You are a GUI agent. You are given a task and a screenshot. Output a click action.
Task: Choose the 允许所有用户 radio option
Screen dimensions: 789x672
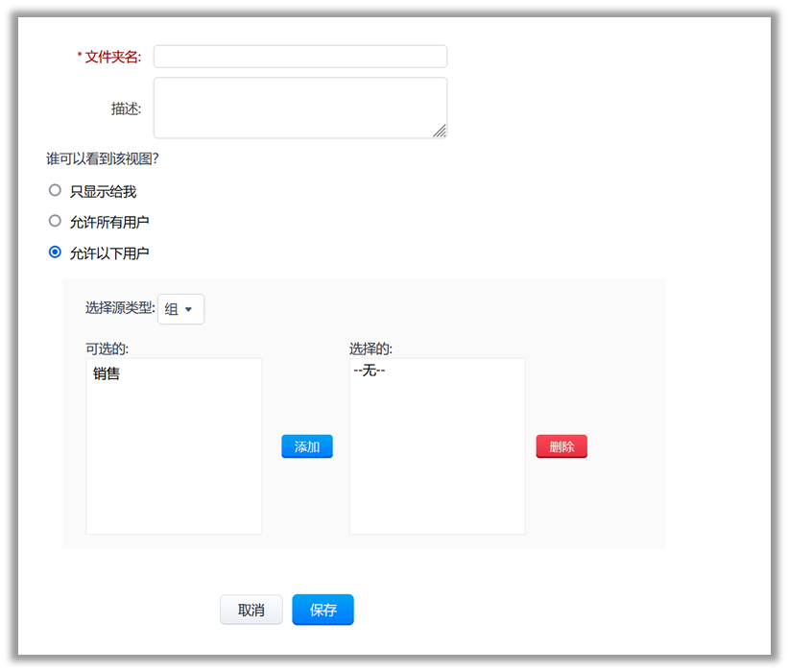55,222
